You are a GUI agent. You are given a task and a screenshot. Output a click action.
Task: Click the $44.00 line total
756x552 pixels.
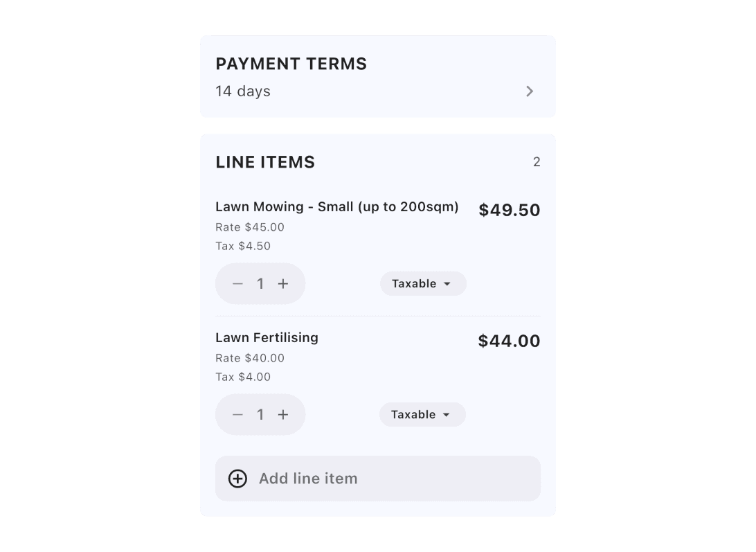click(509, 341)
